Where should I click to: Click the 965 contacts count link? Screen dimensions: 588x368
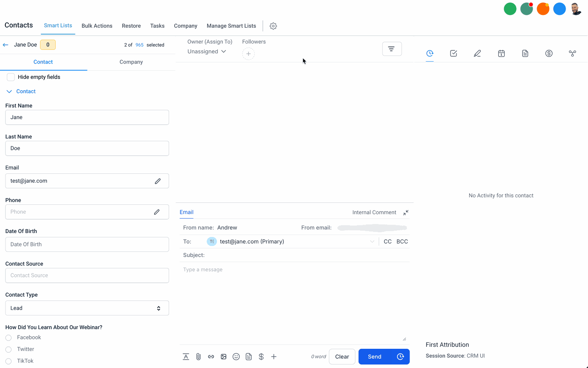(139, 45)
